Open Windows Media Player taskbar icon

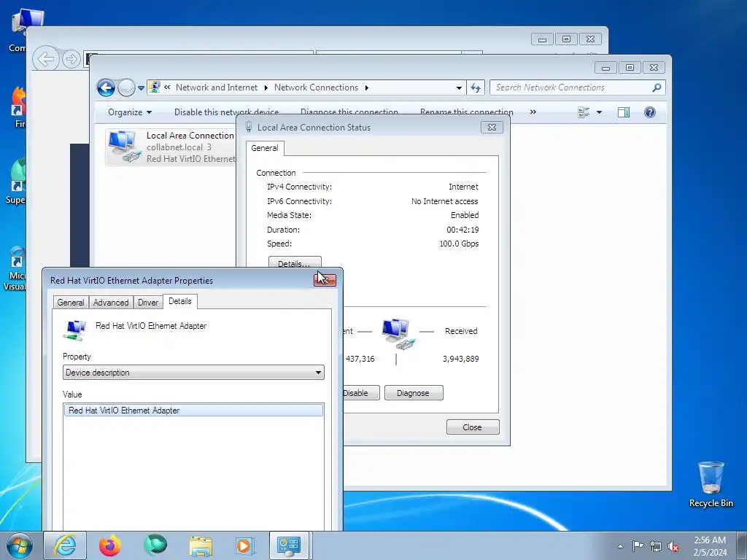click(245, 545)
